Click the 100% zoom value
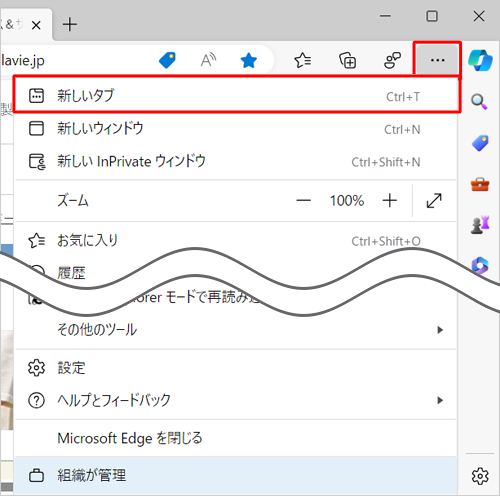 347,201
